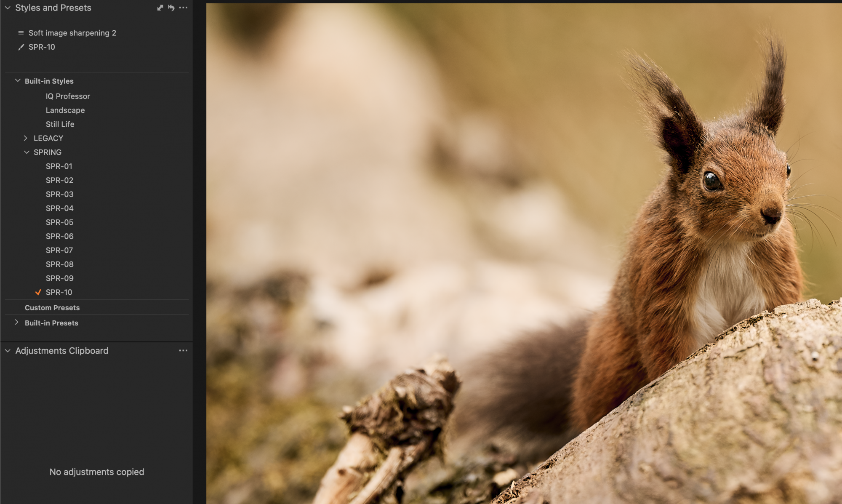Select Custom Presets section header
The width and height of the screenshot is (842, 504).
[52, 308]
